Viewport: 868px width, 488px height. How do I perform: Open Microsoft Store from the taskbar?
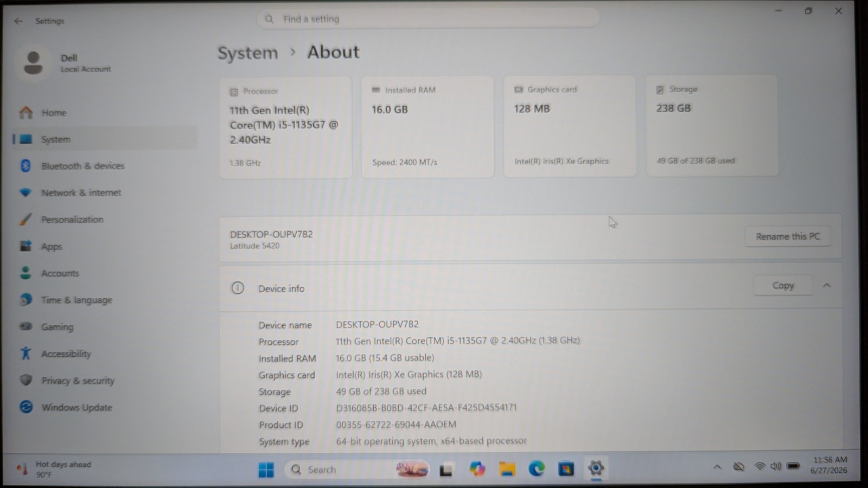[x=566, y=468]
